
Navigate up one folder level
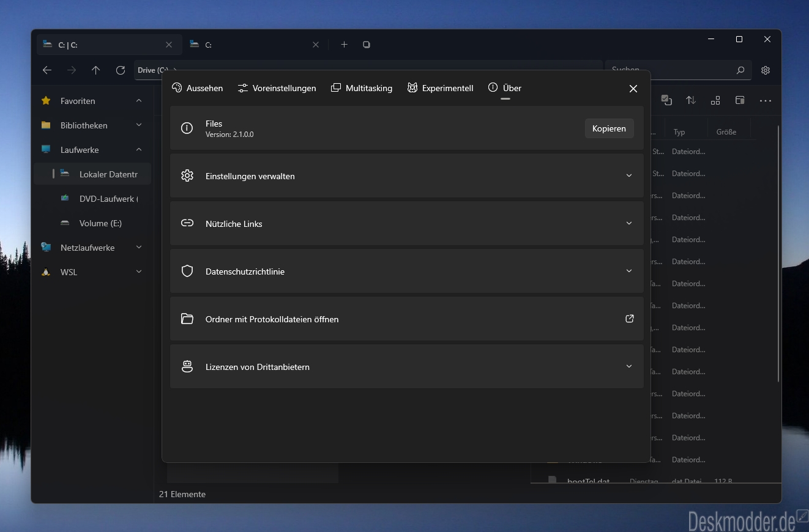click(x=96, y=70)
